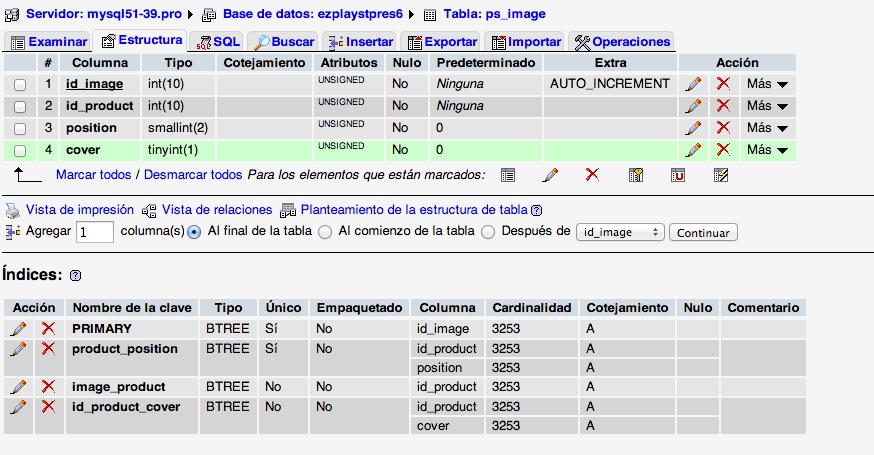Open the Importar tab
This screenshot has height=455, width=874.
pyautogui.click(x=525, y=42)
